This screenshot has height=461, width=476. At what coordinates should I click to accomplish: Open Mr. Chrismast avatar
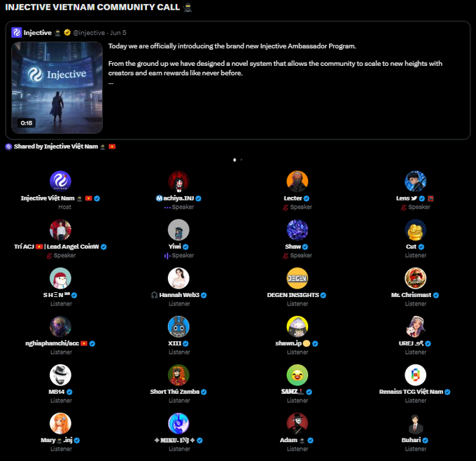click(415, 278)
